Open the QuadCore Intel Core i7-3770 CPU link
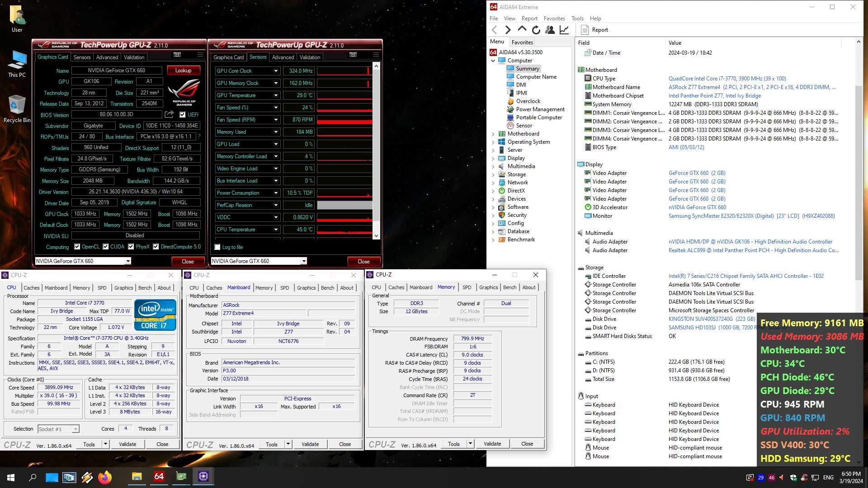Image resolution: width=868 pixels, height=488 pixels. pos(727,79)
